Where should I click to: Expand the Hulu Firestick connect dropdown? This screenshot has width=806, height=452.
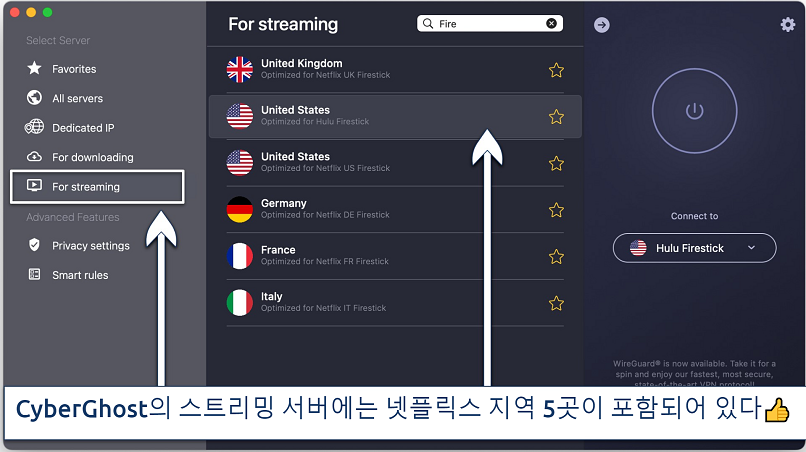click(694, 248)
